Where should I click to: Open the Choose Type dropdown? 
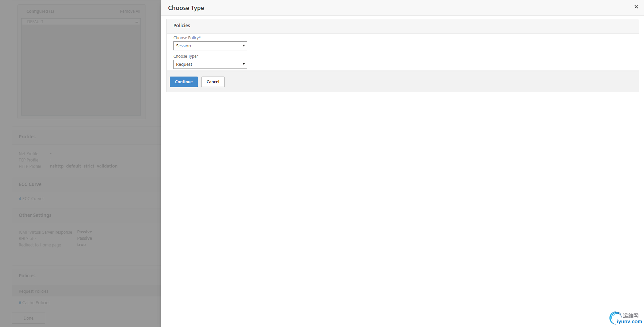(210, 64)
